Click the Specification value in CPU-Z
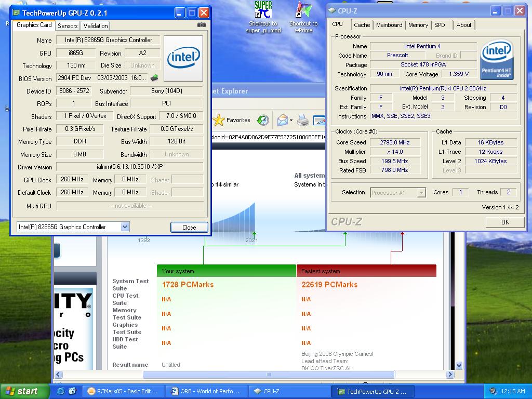The image size is (532, 399). click(443, 88)
